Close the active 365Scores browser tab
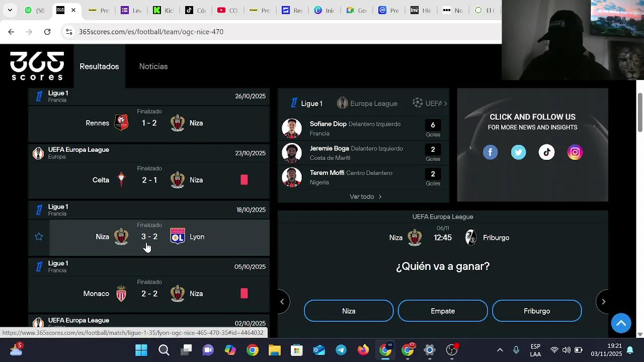This screenshot has width=644, height=362. [x=73, y=10]
